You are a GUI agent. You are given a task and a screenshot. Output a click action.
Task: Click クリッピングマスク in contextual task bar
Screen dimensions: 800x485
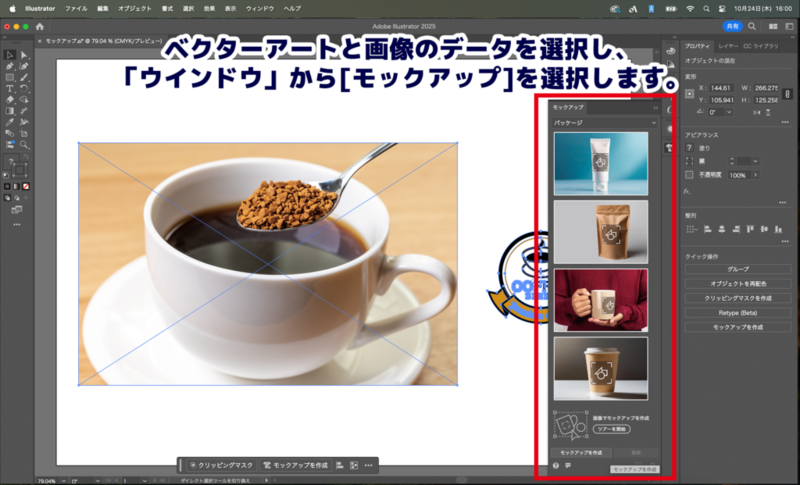point(220,465)
